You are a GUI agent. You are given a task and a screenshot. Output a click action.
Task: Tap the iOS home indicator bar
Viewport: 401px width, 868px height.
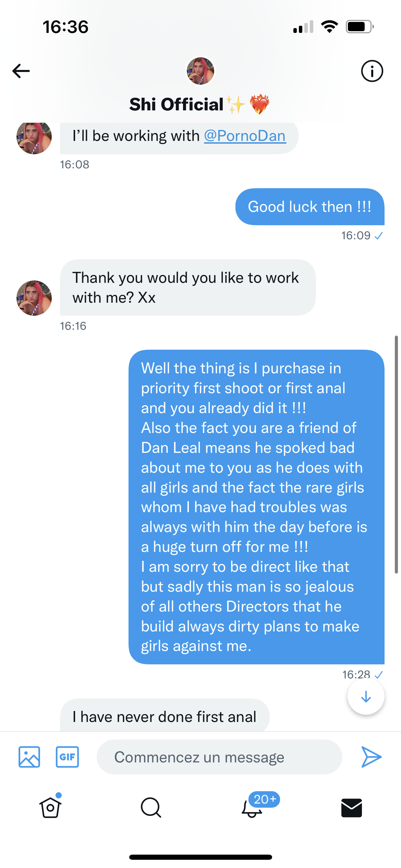(200, 857)
